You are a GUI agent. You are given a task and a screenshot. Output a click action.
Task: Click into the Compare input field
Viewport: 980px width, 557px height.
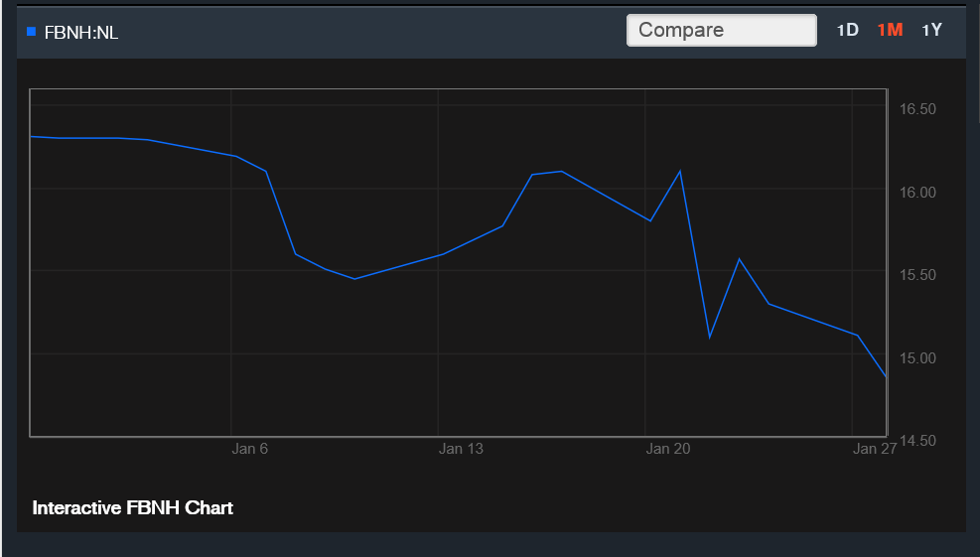[x=721, y=30]
